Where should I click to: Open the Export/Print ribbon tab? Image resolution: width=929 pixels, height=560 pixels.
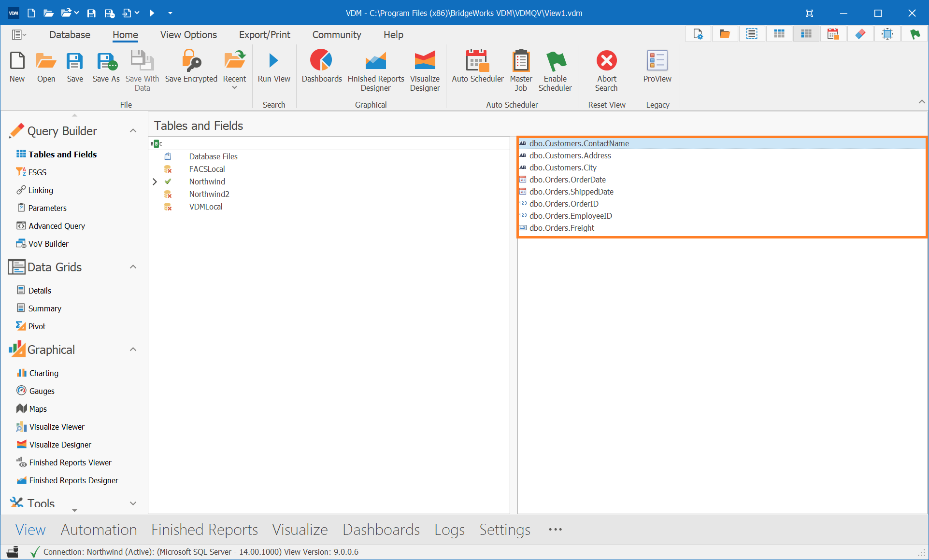[265, 35]
